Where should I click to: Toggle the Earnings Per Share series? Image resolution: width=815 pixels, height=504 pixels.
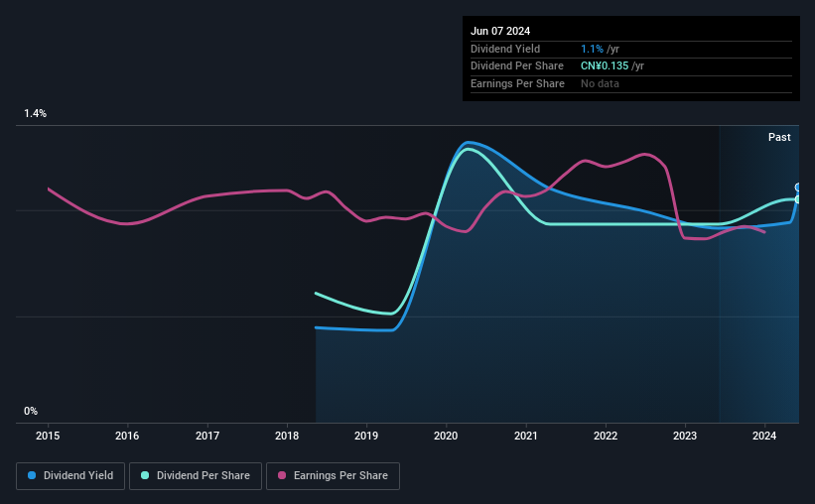[333, 476]
